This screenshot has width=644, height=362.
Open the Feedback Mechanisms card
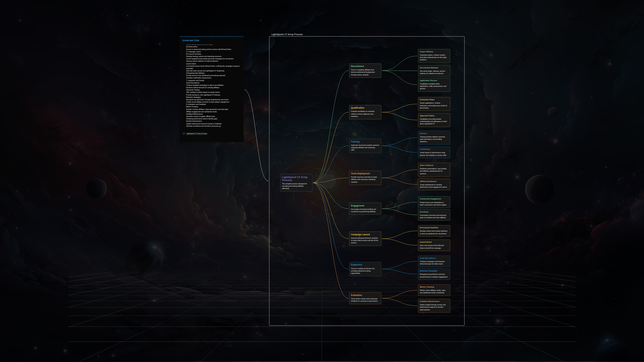434,305
